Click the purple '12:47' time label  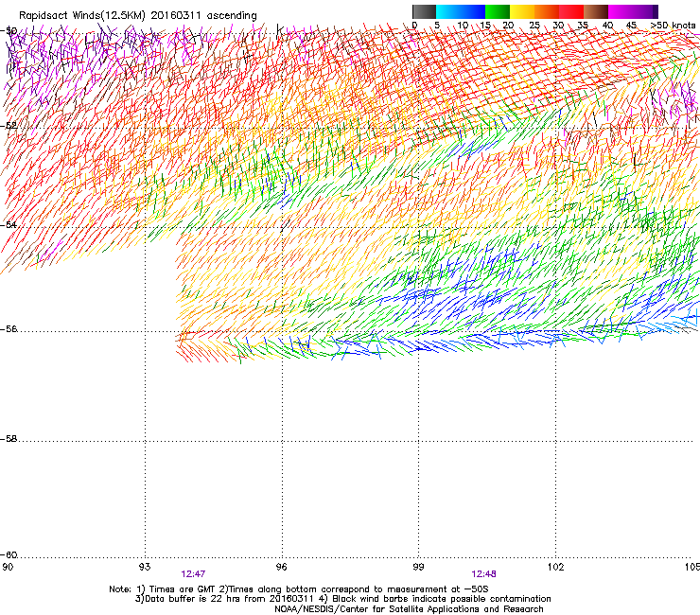pos(193,574)
